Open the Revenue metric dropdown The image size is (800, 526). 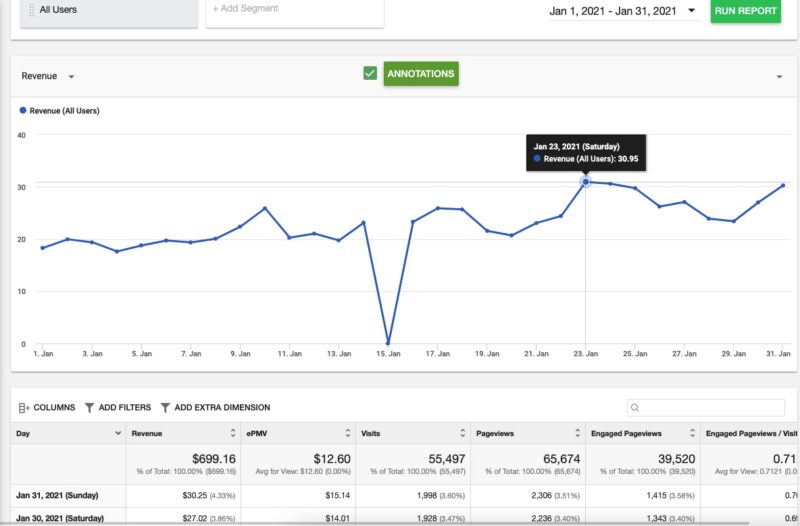[x=48, y=76]
